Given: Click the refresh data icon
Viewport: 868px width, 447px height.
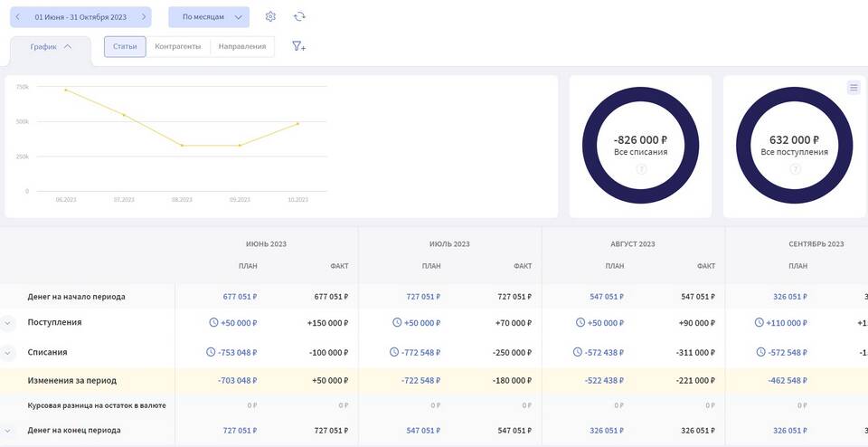Looking at the screenshot, I should pos(299,16).
